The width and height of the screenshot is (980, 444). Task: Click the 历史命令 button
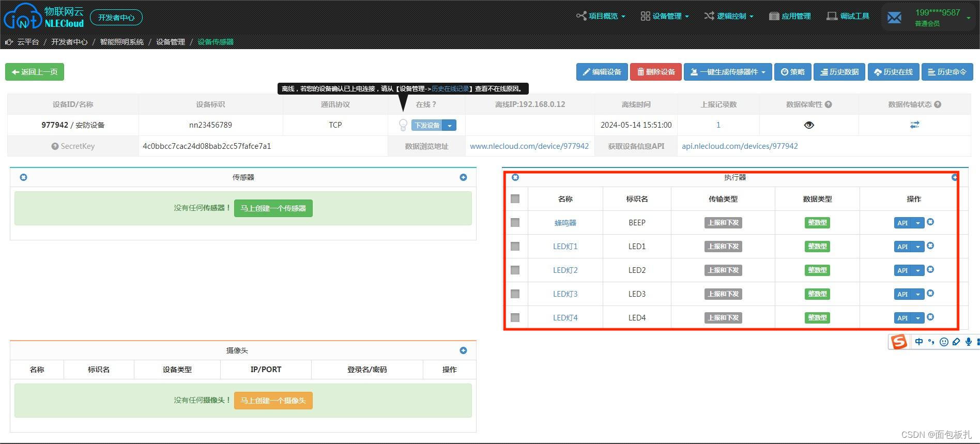947,72
